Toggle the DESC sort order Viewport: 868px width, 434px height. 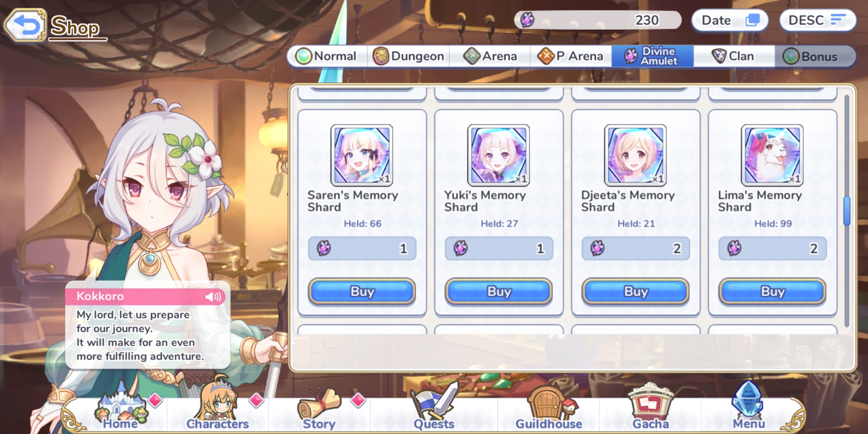click(x=817, y=20)
